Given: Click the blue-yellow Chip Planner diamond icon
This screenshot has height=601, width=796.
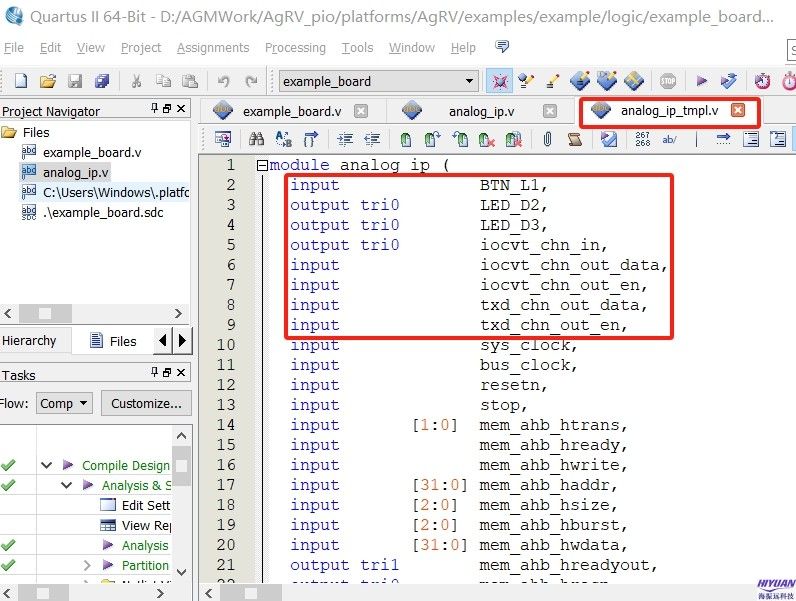Looking at the screenshot, I should coord(634,81).
